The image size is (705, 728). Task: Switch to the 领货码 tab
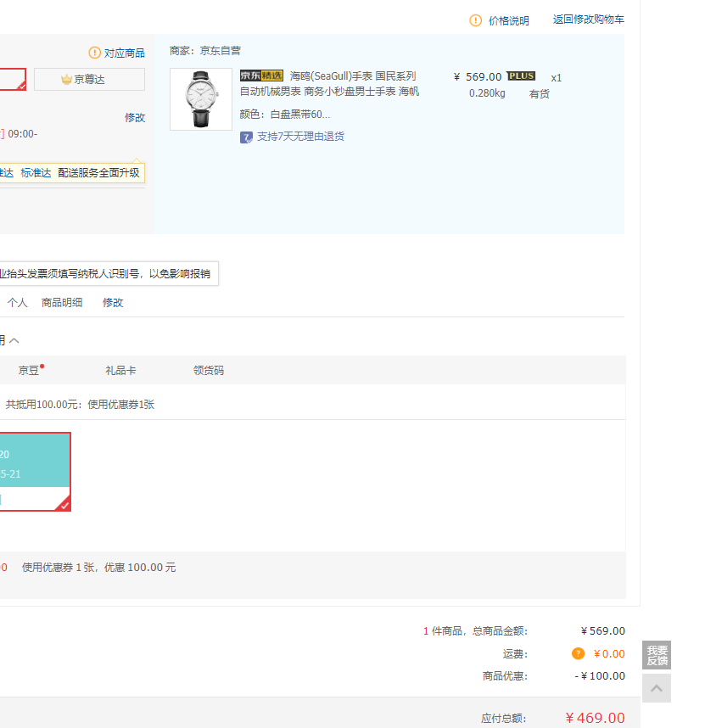[x=209, y=370]
